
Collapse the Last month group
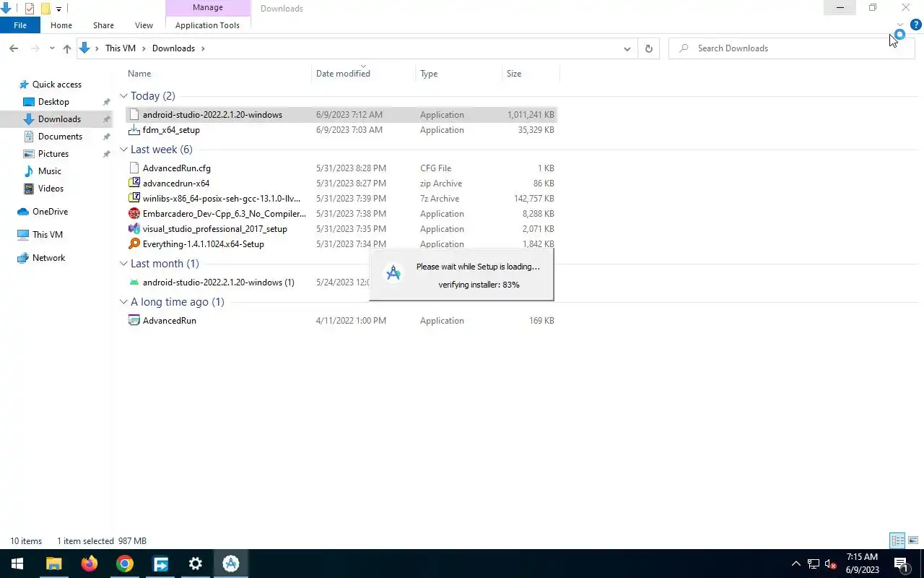[123, 264]
